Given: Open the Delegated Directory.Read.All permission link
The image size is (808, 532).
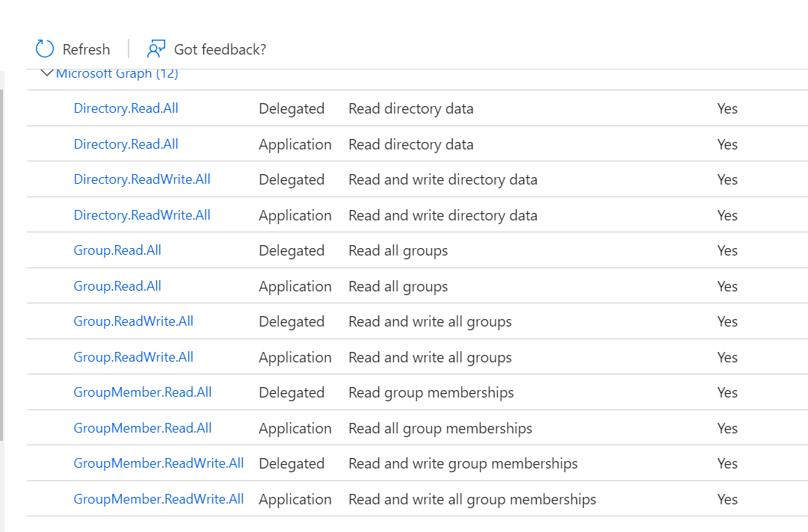Looking at the screenshot, I should [x=126, y=108].
